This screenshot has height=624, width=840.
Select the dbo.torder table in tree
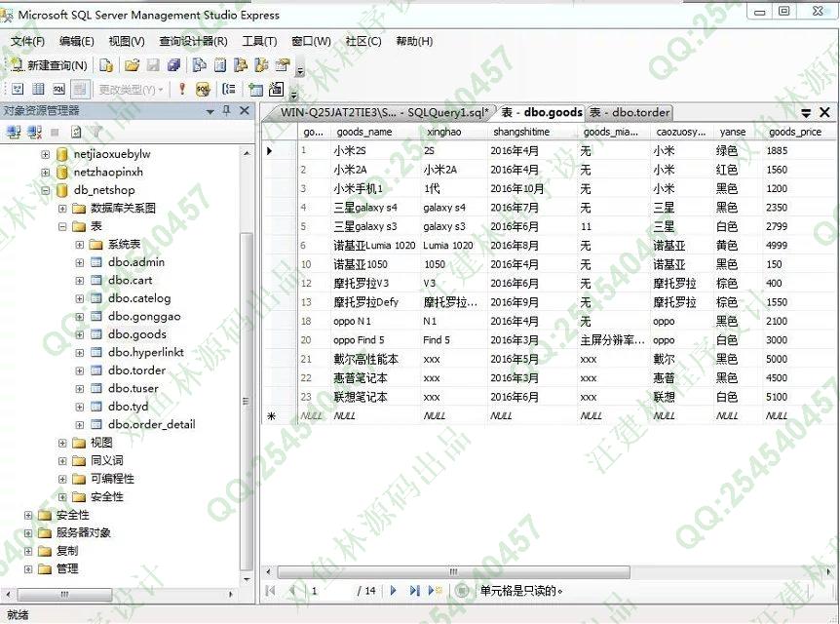pyautogui.click(x=136, y=370)
